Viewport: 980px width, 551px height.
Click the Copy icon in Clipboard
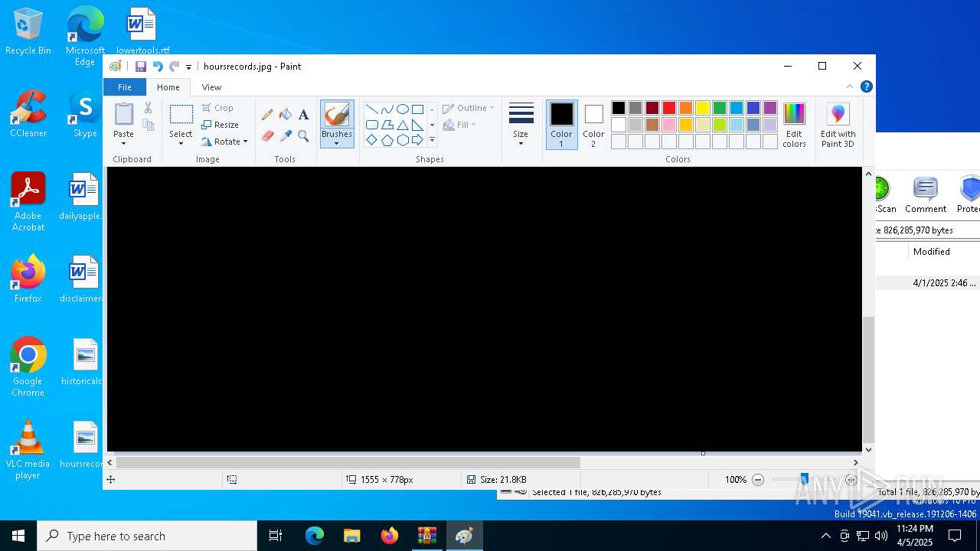point(148,125)
